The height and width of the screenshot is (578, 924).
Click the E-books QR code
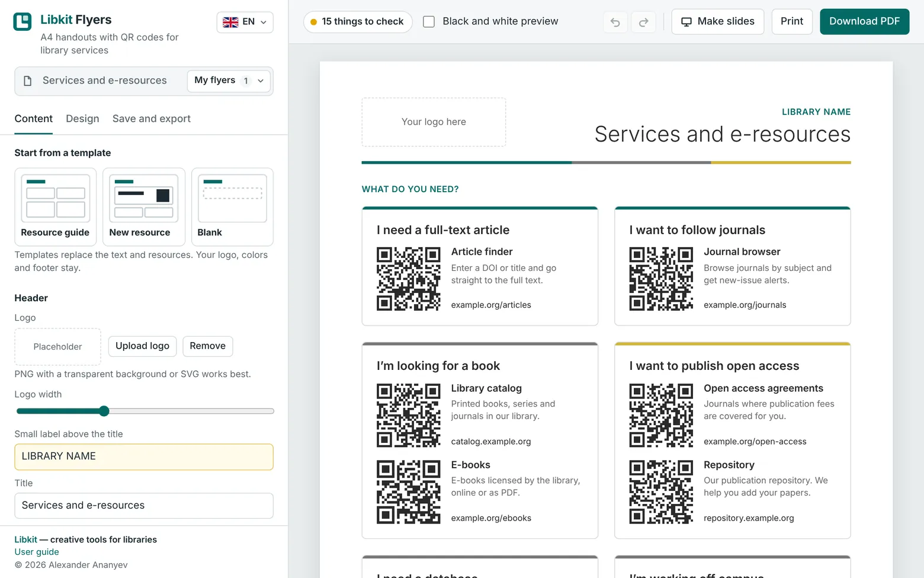click(x=409, y=492)
